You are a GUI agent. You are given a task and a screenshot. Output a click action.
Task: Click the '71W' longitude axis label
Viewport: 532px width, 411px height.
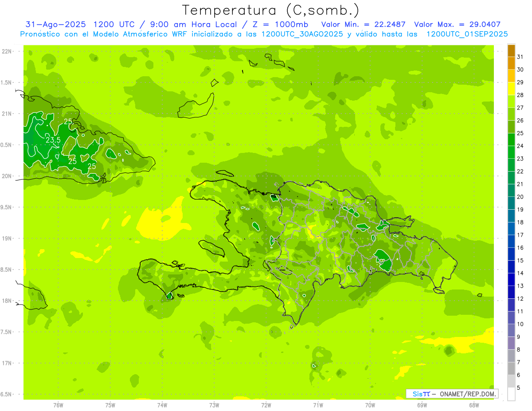click(318, 405)
